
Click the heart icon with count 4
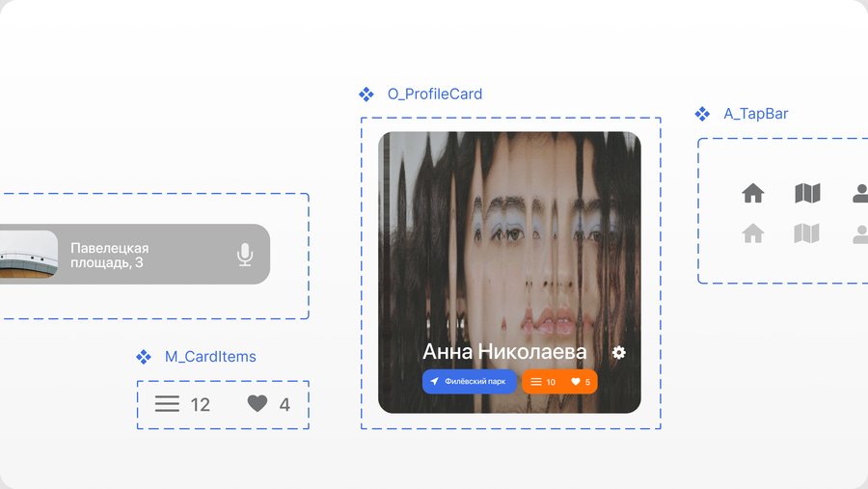pos(257,404)
